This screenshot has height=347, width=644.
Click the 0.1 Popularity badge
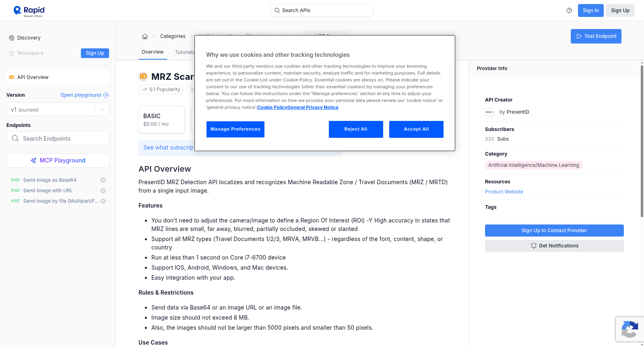click(x=161, y=89)
